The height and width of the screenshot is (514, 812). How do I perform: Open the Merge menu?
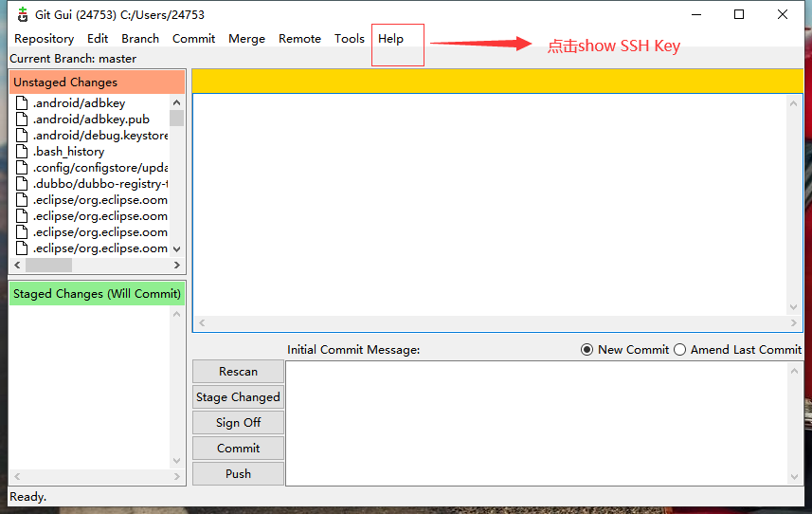(246, 39)
